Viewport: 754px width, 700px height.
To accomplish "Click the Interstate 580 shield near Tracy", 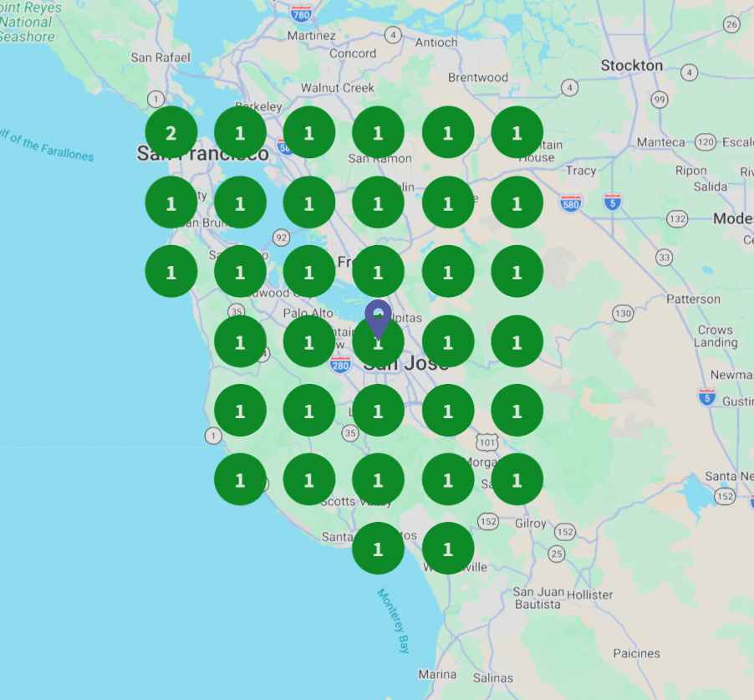I will pos(571,202).
